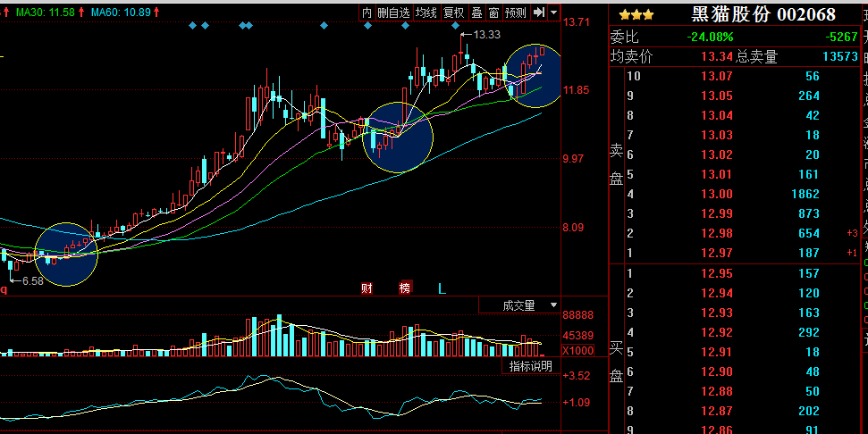The width and height of the screenshot is (868, 434).
Task: Select buy level 6 at price 12.90
Action: [734, 372]
